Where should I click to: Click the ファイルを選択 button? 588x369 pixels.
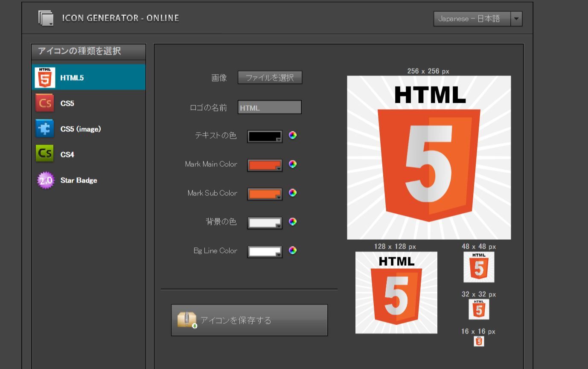coord(270,78)
